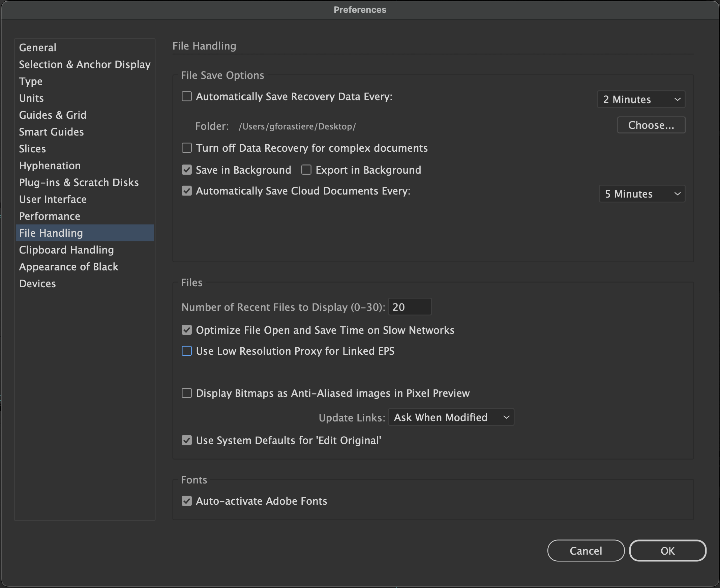The width and height of the screenshot is (720, 588).
Task: Open Plug-ins & Scratch Disks settings
Action: (x=79, y=182)
